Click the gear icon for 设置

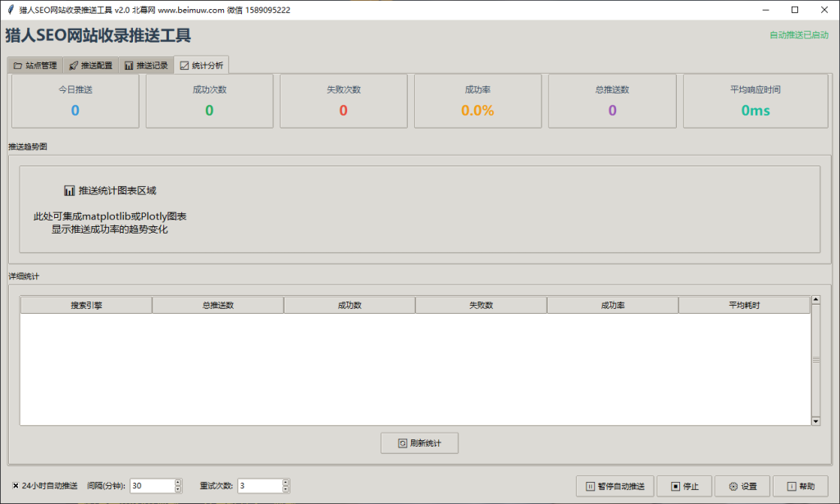(733, 487)
